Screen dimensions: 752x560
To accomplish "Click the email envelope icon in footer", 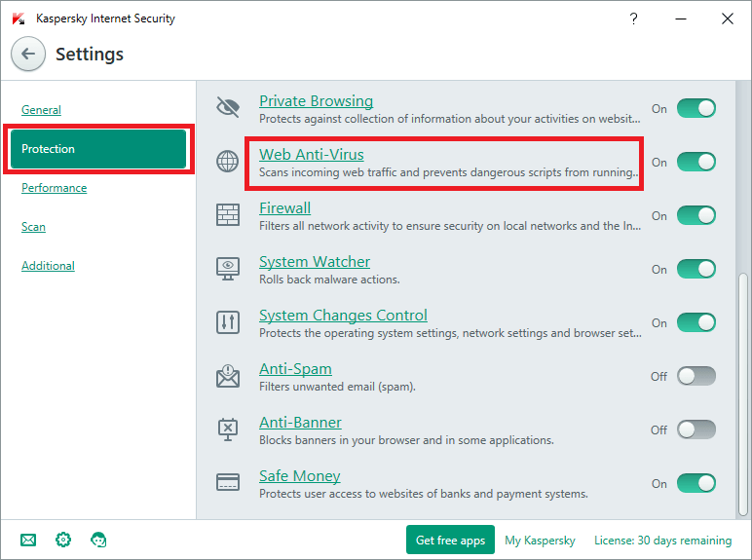I will (x=28, y=540).
